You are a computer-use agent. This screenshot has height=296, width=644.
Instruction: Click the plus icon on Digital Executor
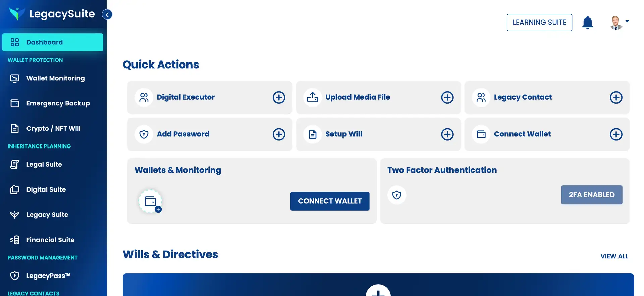point(279,97)
